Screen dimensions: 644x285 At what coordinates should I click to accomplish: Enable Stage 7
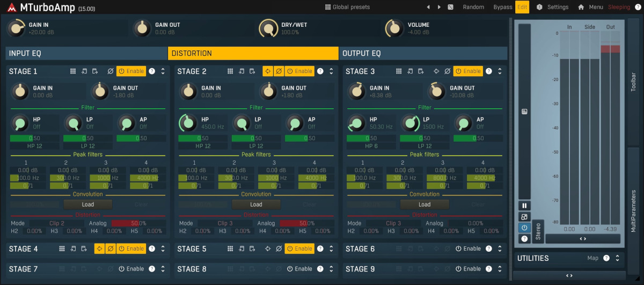click(131, 269)
